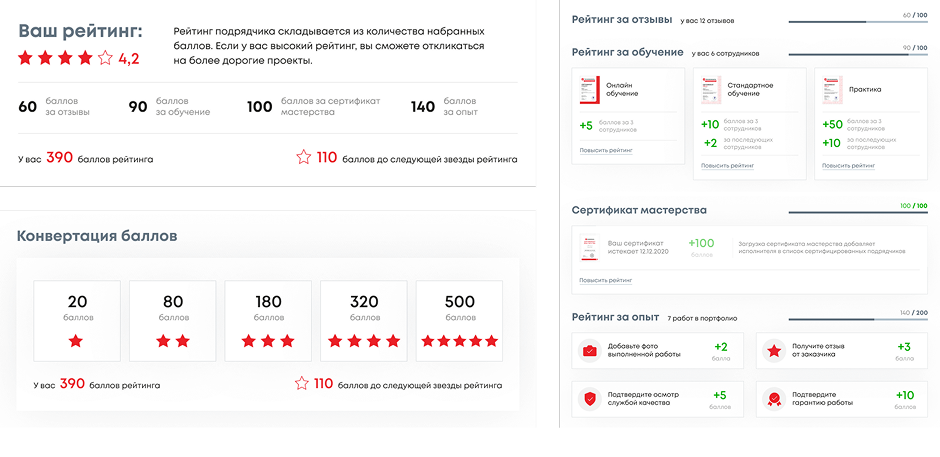940x457 pixels.
Task: Select the 180 баллов three-star conversion card
Action: point(268,320)
